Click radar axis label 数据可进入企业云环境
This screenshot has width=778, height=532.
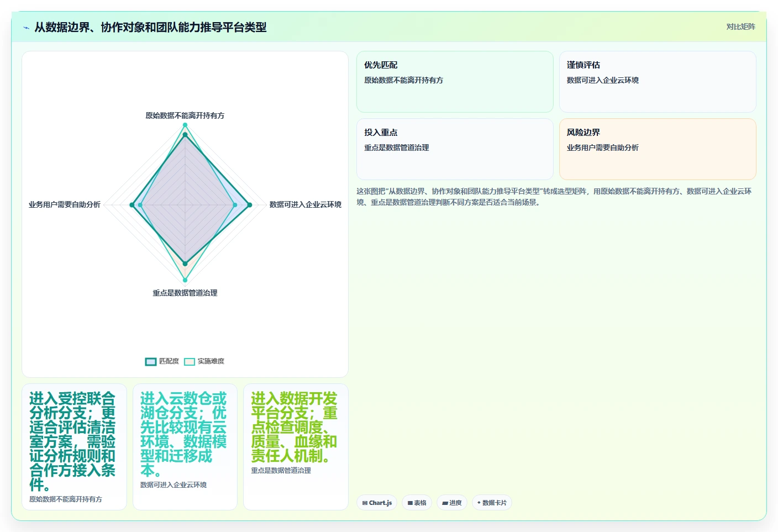306,204
